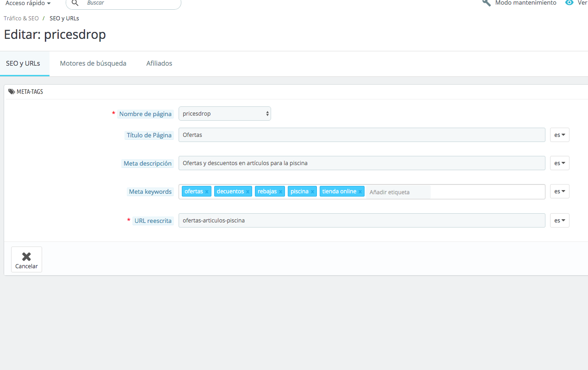Open language dropdown for Meta descripción
The width and height of the screenshot is (588, 370).
click(x=560, y=163)
